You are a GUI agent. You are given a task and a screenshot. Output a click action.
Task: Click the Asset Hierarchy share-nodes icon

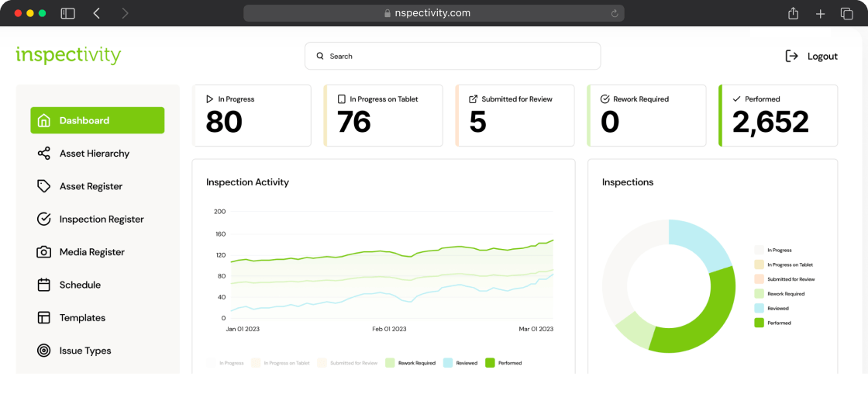43,154
